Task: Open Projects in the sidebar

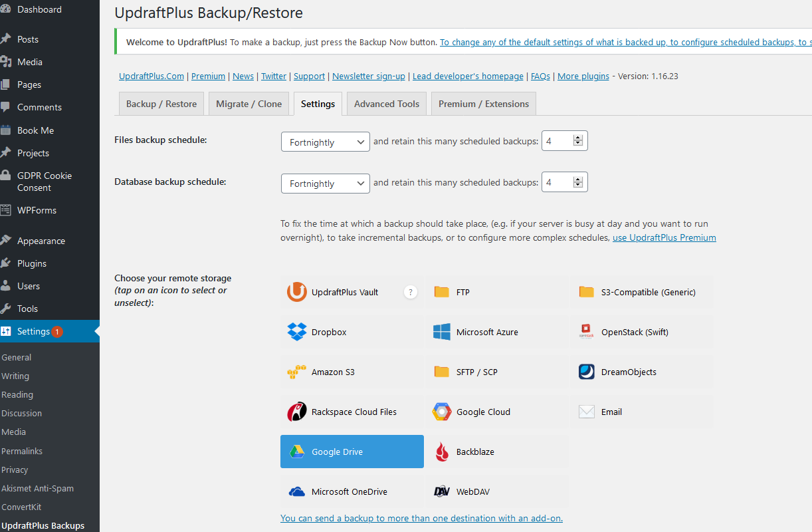Action: click(50, 153)
